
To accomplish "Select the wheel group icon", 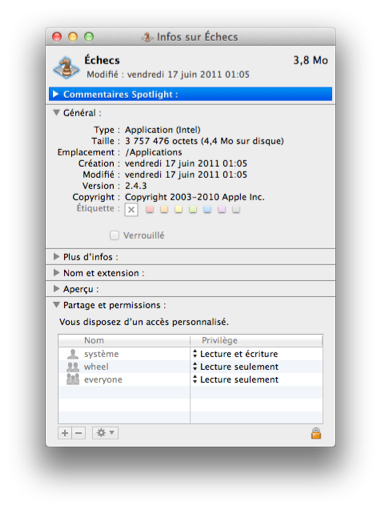I will point(73,367).
